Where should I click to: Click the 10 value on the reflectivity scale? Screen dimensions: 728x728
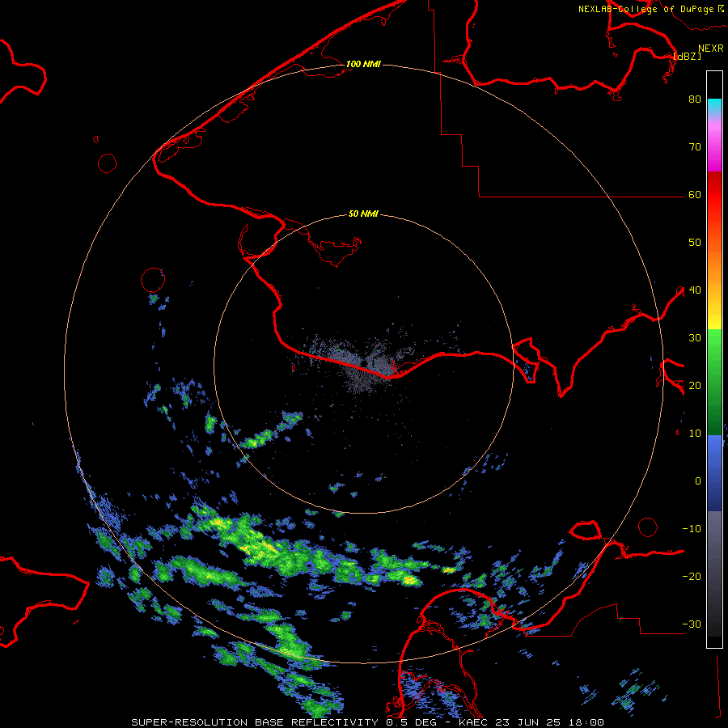695,434
